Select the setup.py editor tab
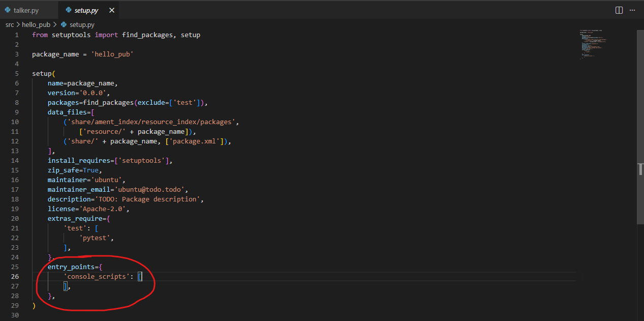This screenshot has width=644, height=321. (88, 10)
